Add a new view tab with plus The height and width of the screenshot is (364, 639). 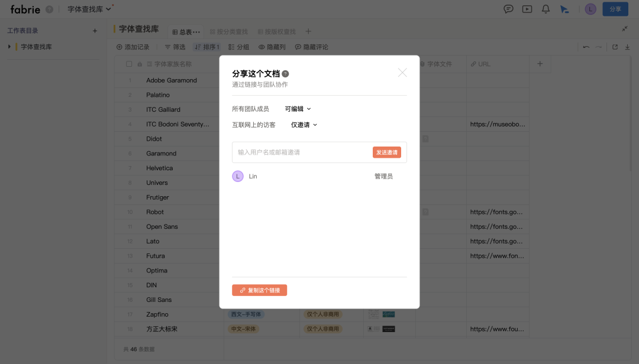[308, 31]
